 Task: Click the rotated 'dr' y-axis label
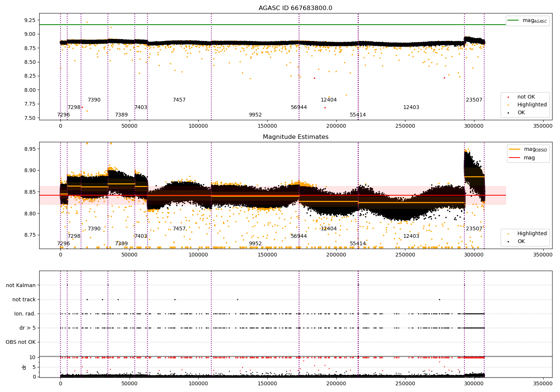(x=24, y=367)
